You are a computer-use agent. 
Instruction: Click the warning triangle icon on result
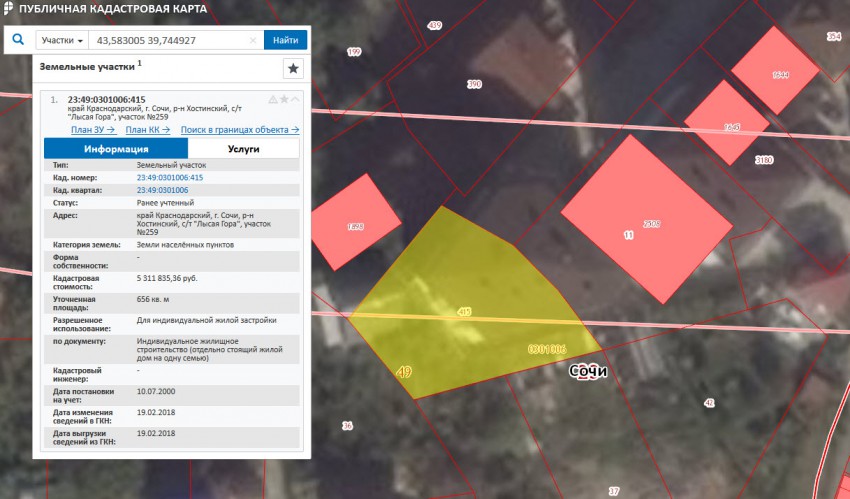coord(272,100)
